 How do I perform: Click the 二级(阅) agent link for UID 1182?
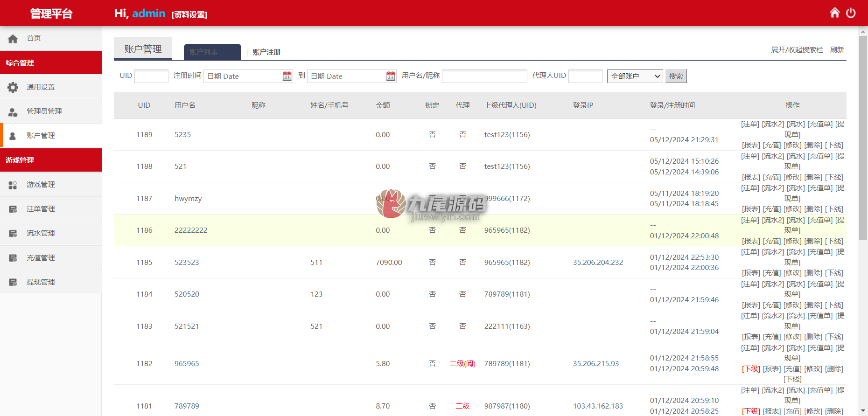pyautogui.click(x=462, y=363)
